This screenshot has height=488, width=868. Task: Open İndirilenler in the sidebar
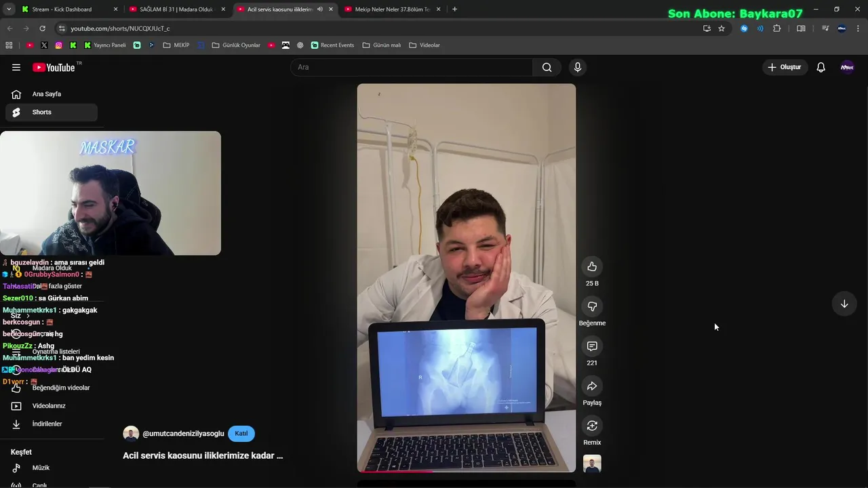tap(52, 424)
